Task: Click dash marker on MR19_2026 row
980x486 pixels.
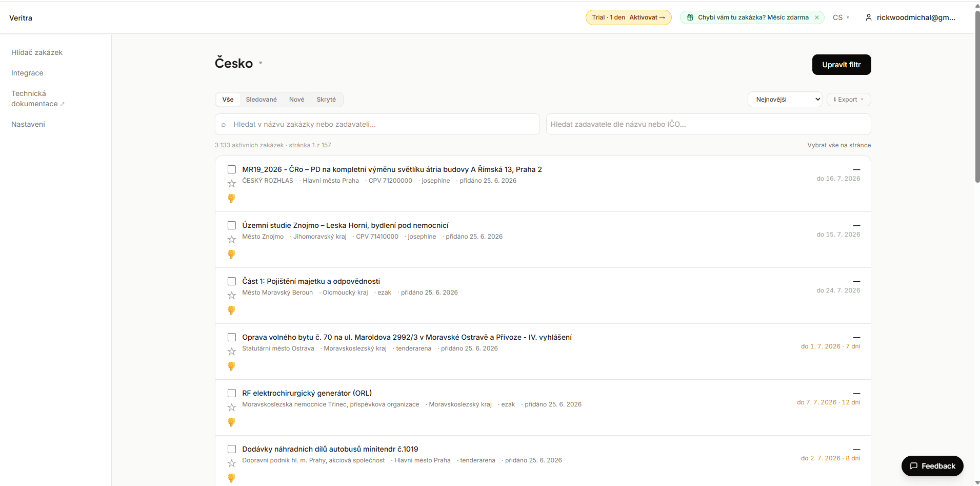Action: 856,169
